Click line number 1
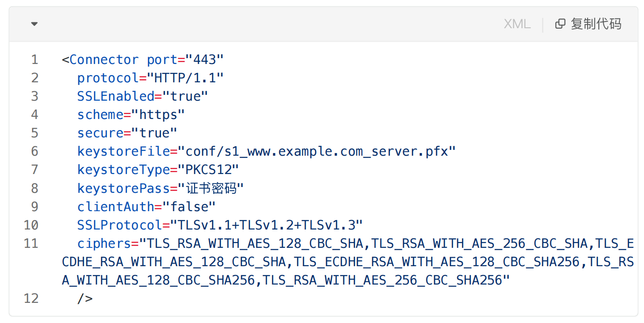644x323 pixels. [34, 59]
